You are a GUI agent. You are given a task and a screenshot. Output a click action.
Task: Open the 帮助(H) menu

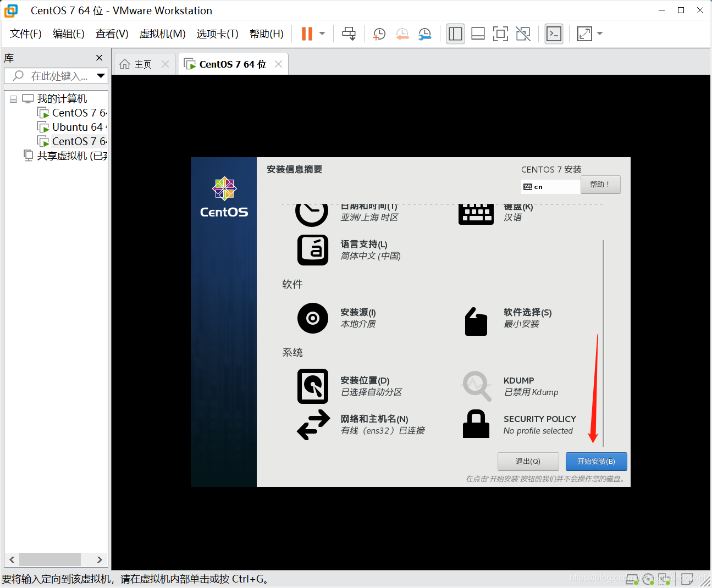click(267, 34)
